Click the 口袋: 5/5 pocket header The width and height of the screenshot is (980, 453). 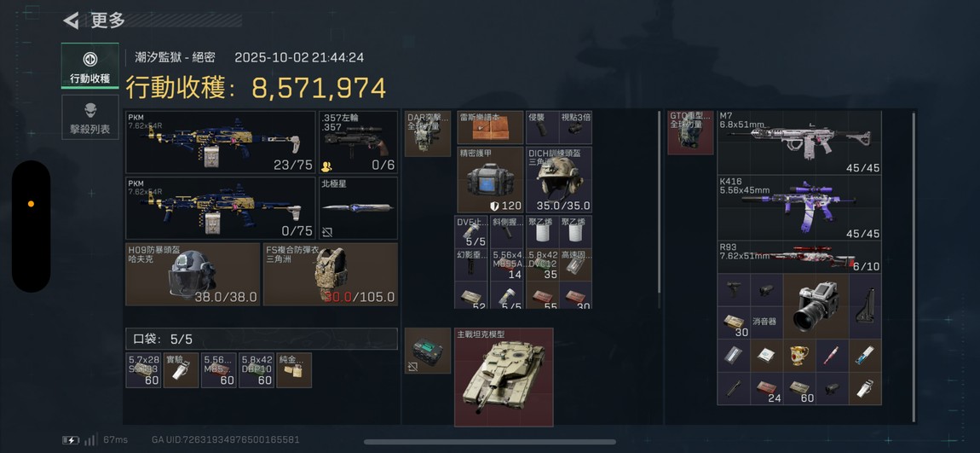click(262, 340)
